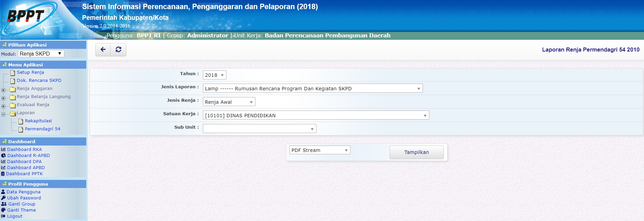Select Renja Belanja Langsung in menu tree
This screenshot has width=644, height=221.
click(x=44, y=96)
